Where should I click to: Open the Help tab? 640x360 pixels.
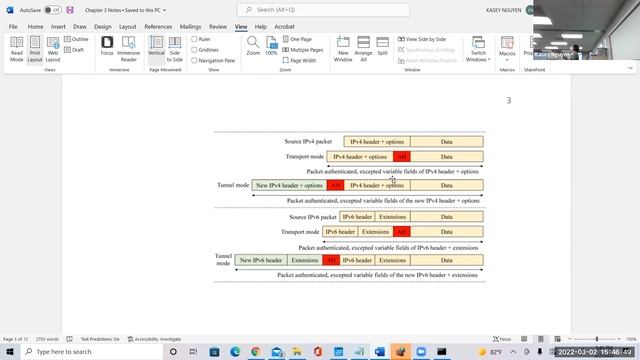pyautogui.click(x=260, y=27)
